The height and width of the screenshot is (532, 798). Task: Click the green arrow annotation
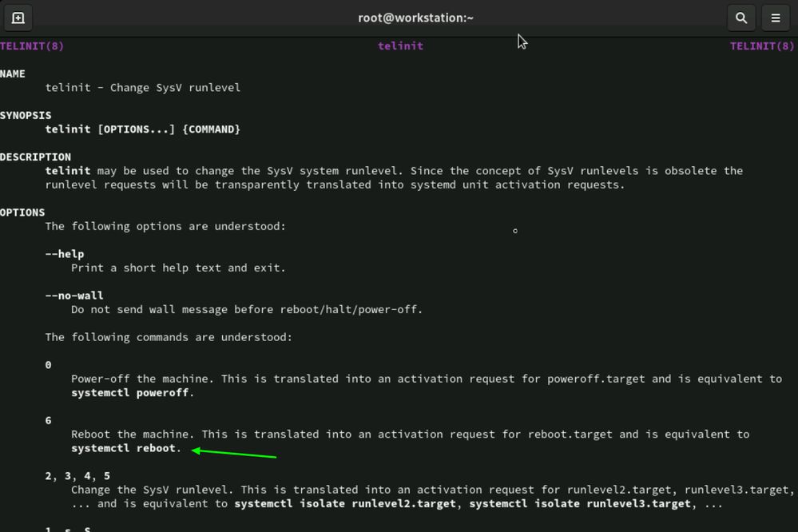(235, 454)
